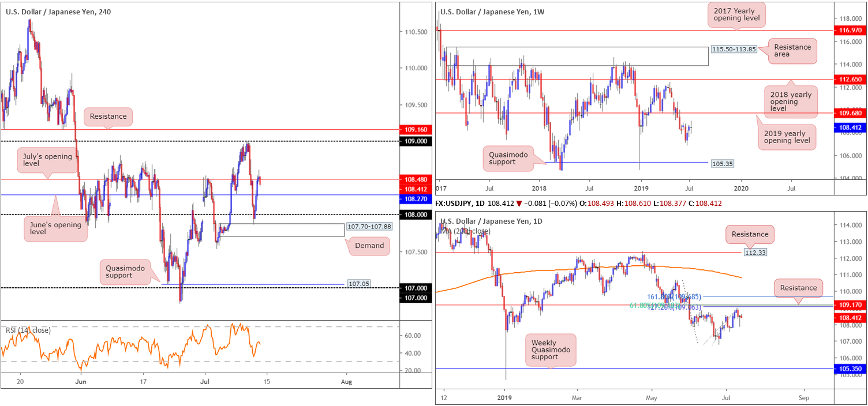Select the "2019 yearly opening level" callout
Viewport: 868px width, 406px height.
(x=786, y=136)
